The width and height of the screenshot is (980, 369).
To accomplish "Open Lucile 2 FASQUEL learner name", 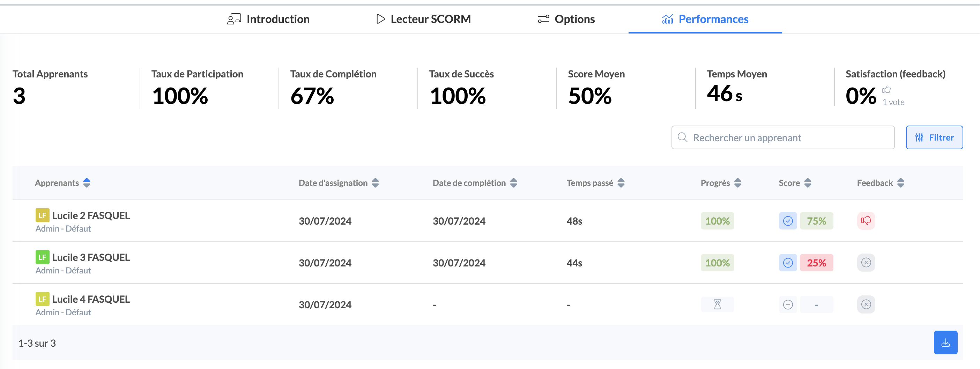I will [x=91, y=216].
